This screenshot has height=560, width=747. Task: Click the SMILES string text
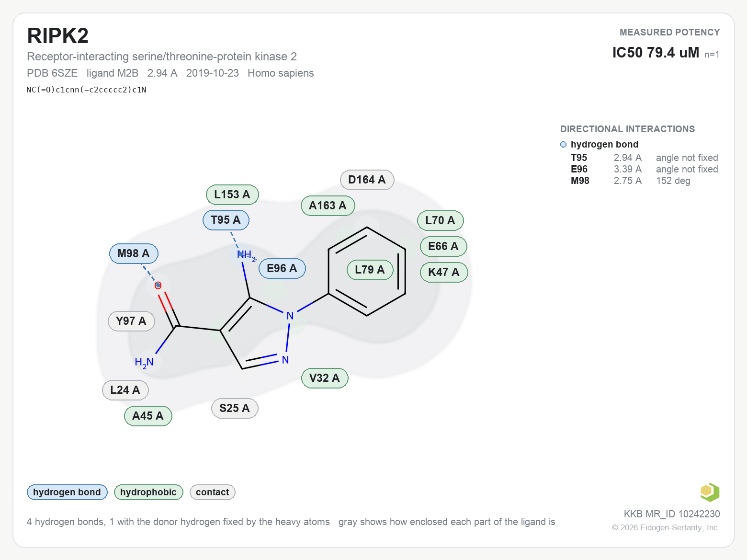tap(87, 90)
